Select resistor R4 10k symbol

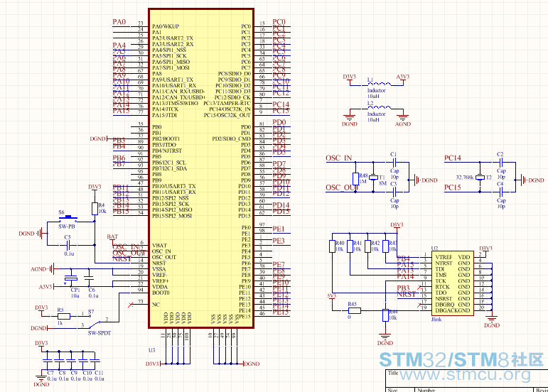pyautogui.click(x=95, y=209)
